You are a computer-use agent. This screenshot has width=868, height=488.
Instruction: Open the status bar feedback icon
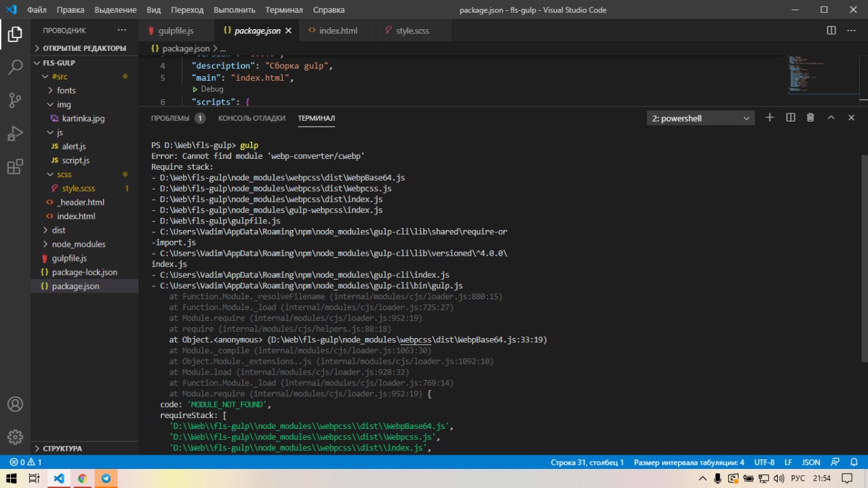[835, 462]
